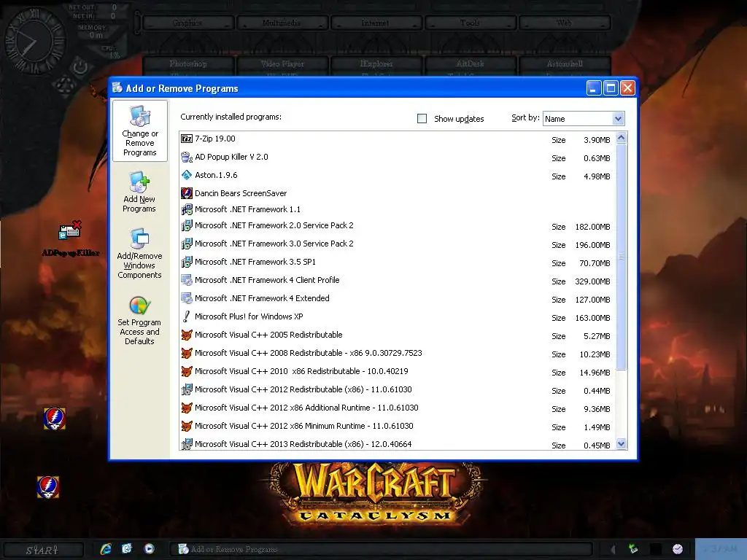
Task: Click the green system tray icon
Action: coord(633,548)
